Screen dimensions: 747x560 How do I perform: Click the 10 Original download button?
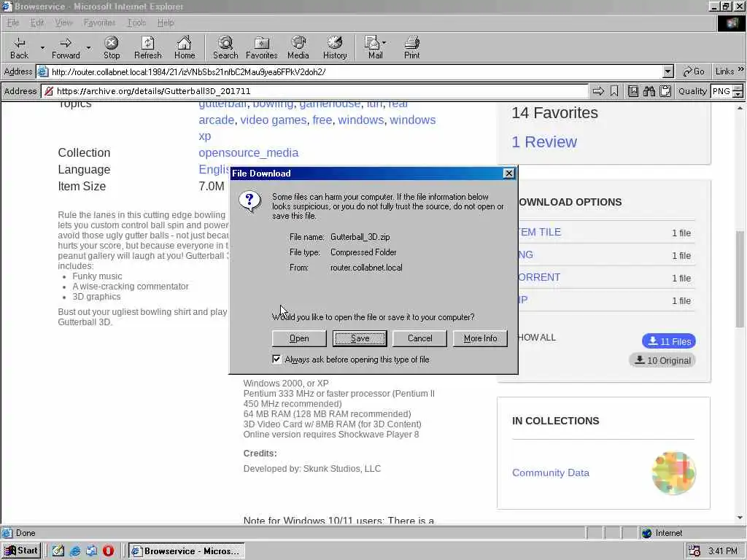pos(662,360)
